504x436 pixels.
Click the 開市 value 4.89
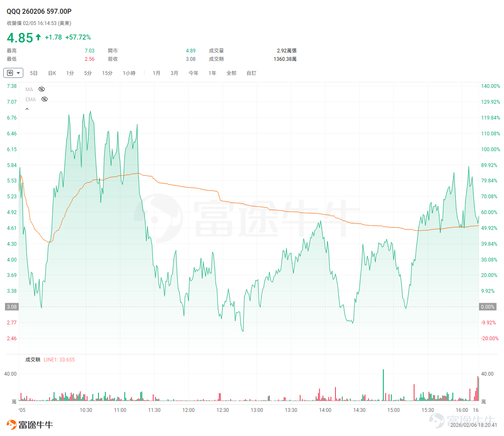[x=191, y=51]
